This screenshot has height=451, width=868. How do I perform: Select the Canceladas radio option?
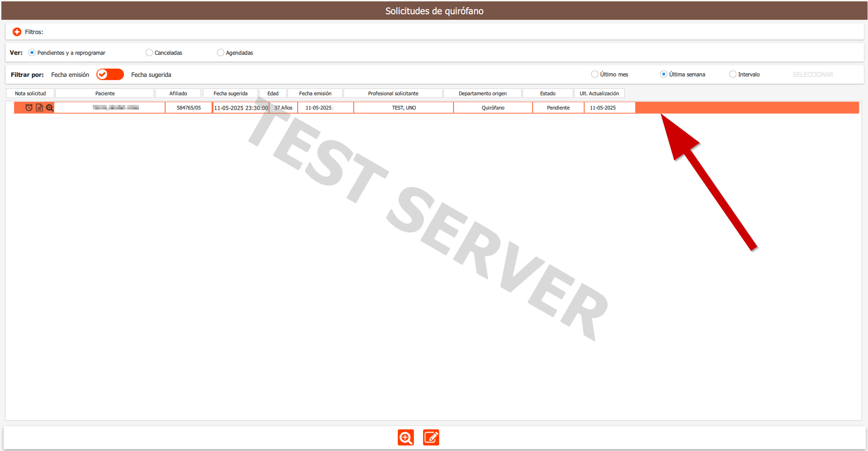(149, 53)
